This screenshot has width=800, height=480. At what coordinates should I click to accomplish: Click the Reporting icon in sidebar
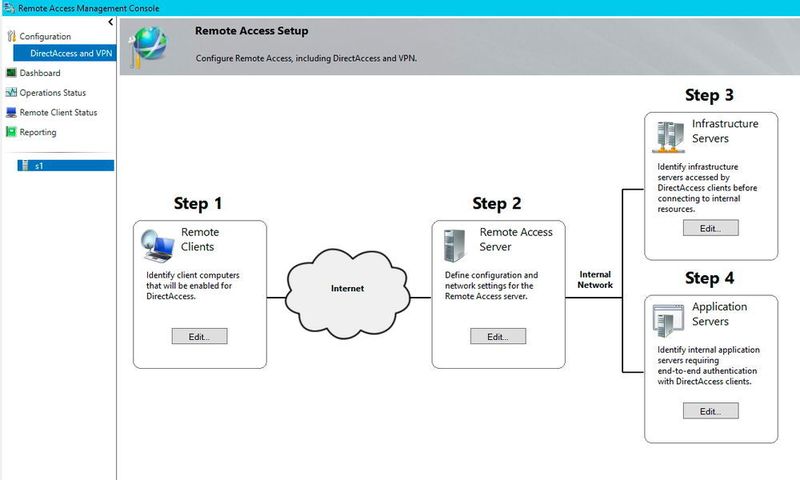[x=11, y=132]
